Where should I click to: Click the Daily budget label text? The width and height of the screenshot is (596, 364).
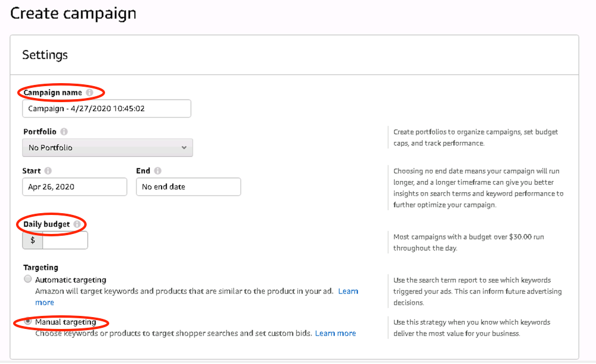click(x=47, y=224)
